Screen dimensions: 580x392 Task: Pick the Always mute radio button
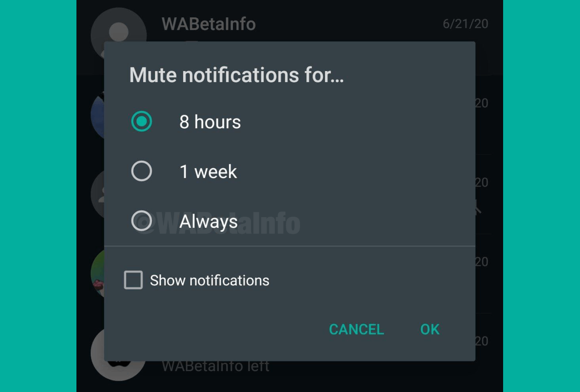point(141,221)
